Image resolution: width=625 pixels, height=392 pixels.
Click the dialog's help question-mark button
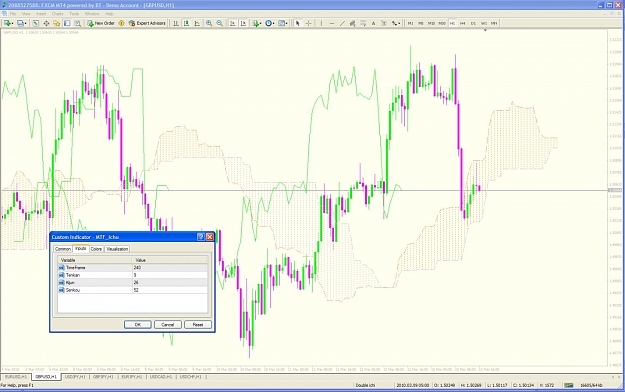201,237
